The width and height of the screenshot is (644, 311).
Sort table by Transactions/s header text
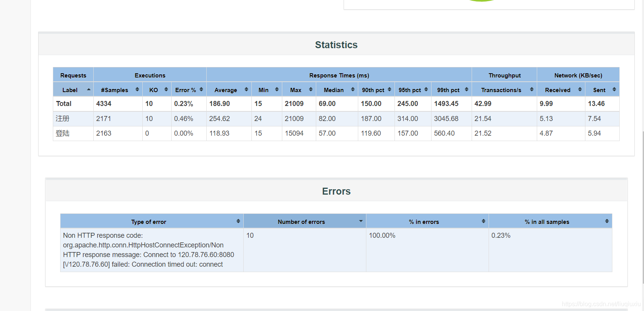[x=501, y=90]
